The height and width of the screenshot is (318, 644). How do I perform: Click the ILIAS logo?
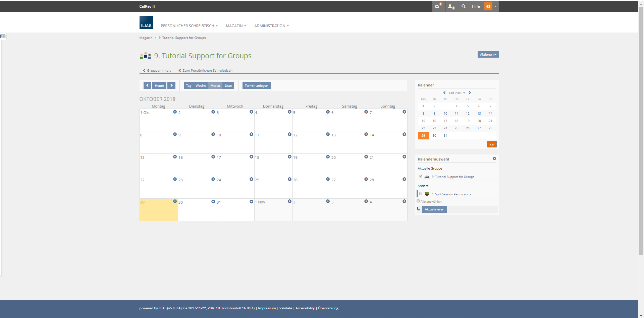146,22
